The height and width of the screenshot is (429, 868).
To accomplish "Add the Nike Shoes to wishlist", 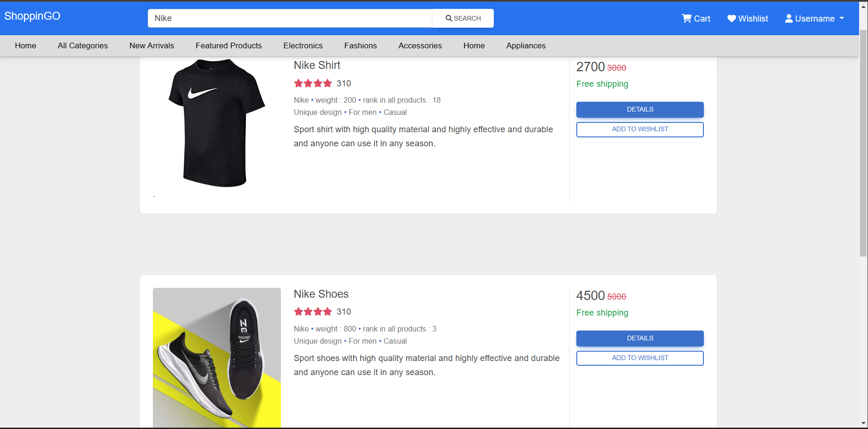I will 640,358.
